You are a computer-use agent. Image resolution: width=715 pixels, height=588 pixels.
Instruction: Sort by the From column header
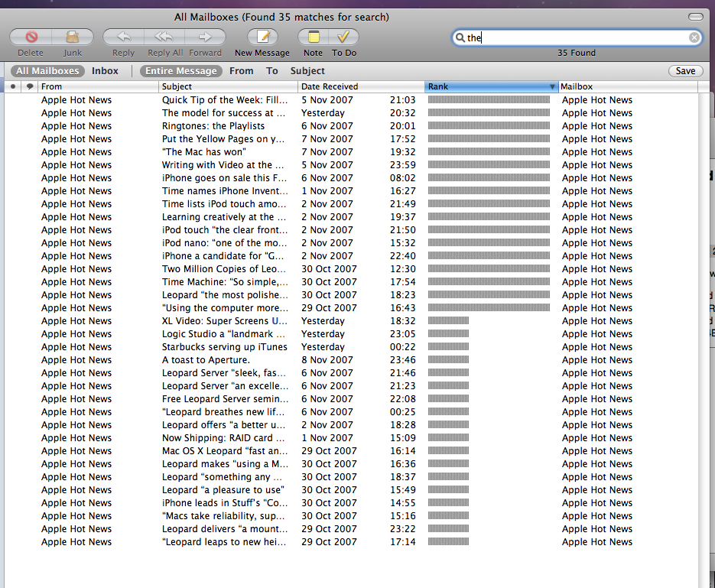point(99,86)
